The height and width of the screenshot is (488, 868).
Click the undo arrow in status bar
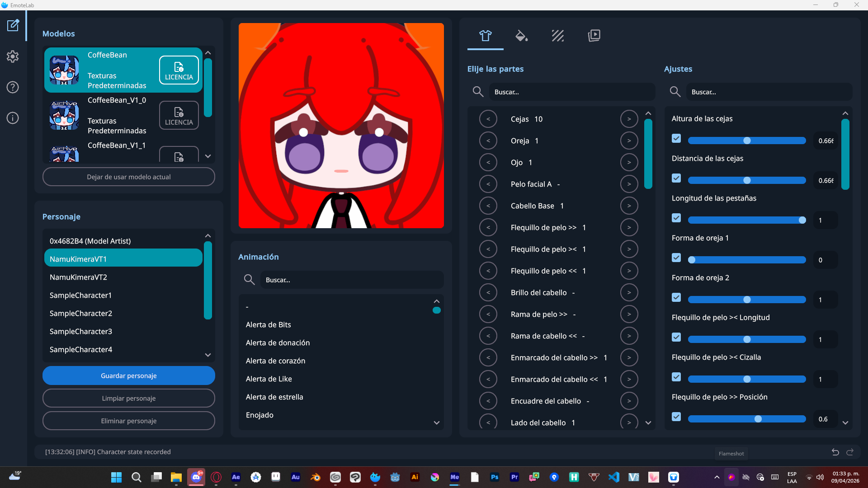point(835,452)
